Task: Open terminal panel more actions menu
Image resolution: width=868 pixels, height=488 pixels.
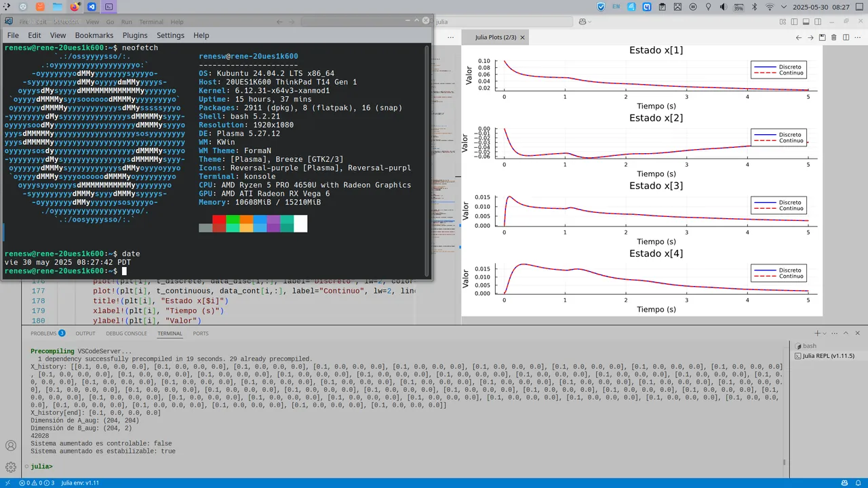Action: tap(834, 333)
